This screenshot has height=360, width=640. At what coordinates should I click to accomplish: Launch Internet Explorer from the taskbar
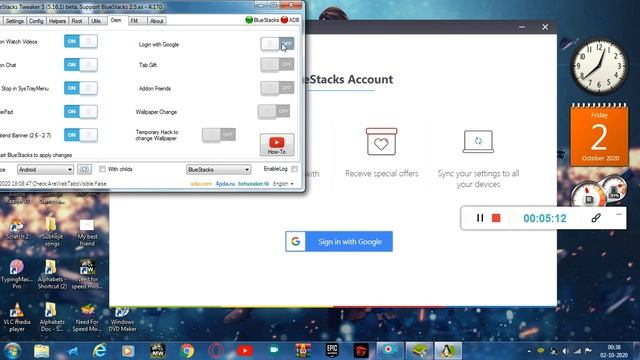[x=100, y=351]
